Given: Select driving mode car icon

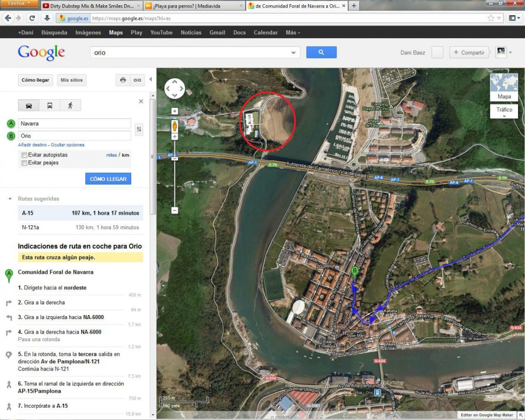Looking at the screenshot, I should point(29,106).
